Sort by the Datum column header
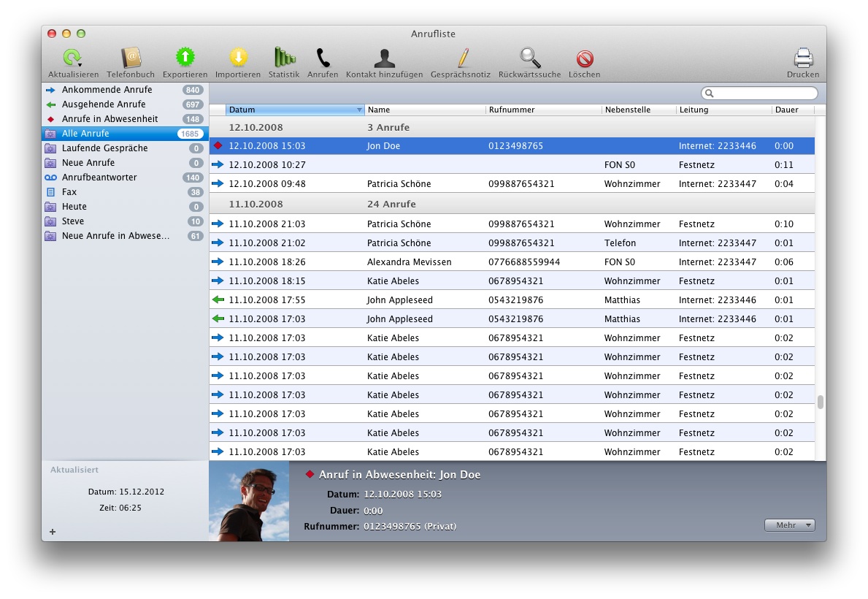The image size is (868, 599). click(x=292, y=110)
